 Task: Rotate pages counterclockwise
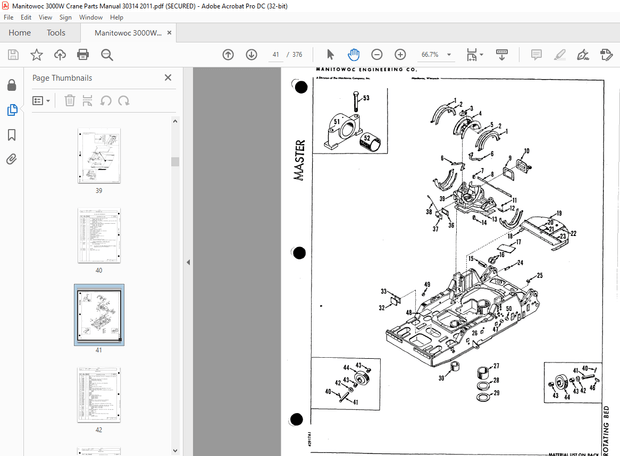106,101
